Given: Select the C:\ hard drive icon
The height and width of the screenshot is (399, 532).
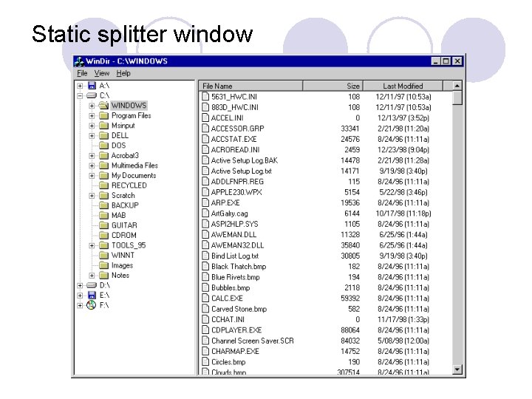Looking at the screenshot, I should [92, 95].
